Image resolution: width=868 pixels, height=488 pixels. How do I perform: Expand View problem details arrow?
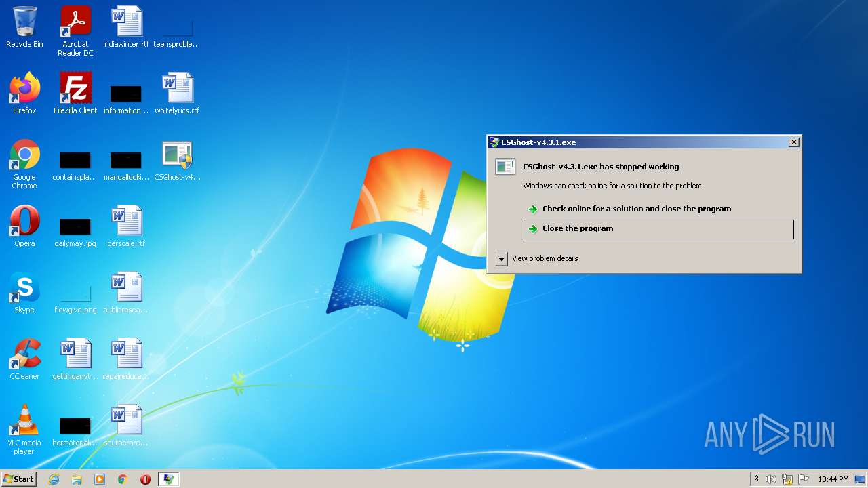pyautogui.click(x=501, y=258)
